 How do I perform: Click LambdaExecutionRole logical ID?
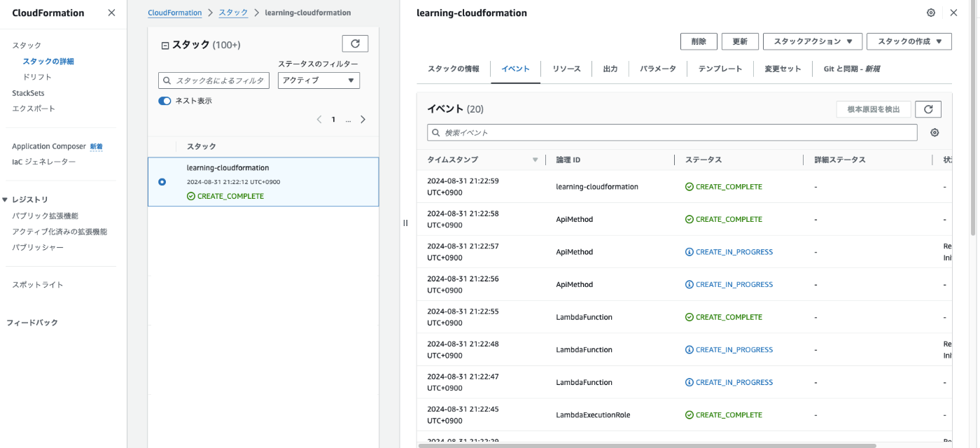pos(593,415)
